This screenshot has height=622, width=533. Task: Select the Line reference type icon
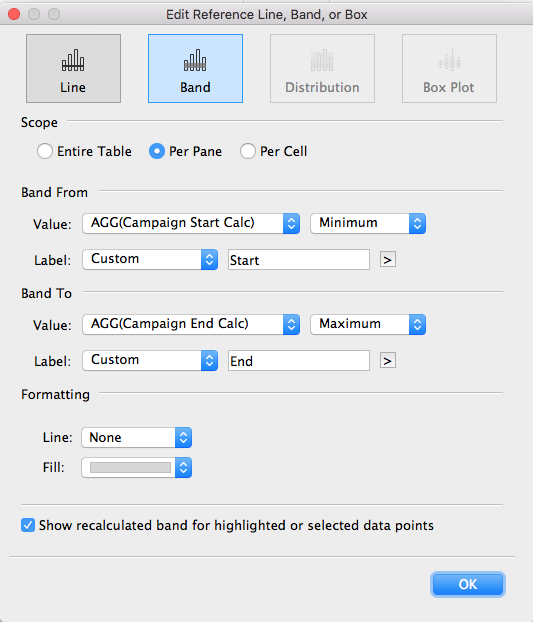click(x=73, y=68)
